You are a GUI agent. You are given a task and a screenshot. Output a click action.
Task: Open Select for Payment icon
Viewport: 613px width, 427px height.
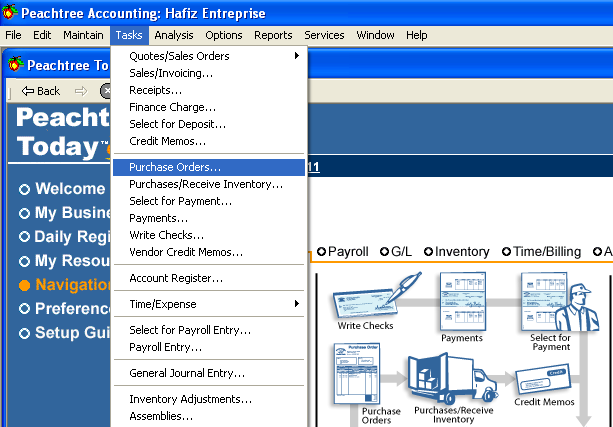[559, 301]
